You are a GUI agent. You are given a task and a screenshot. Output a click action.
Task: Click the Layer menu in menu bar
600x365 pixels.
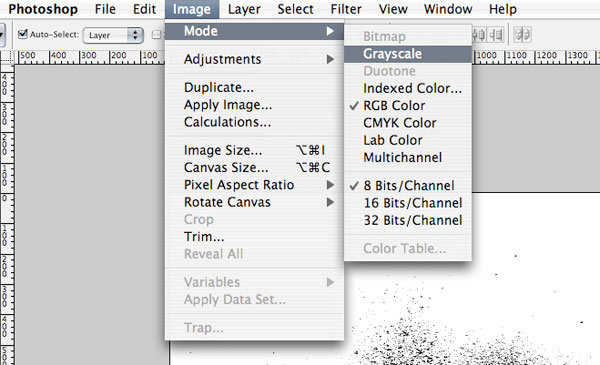244,9
